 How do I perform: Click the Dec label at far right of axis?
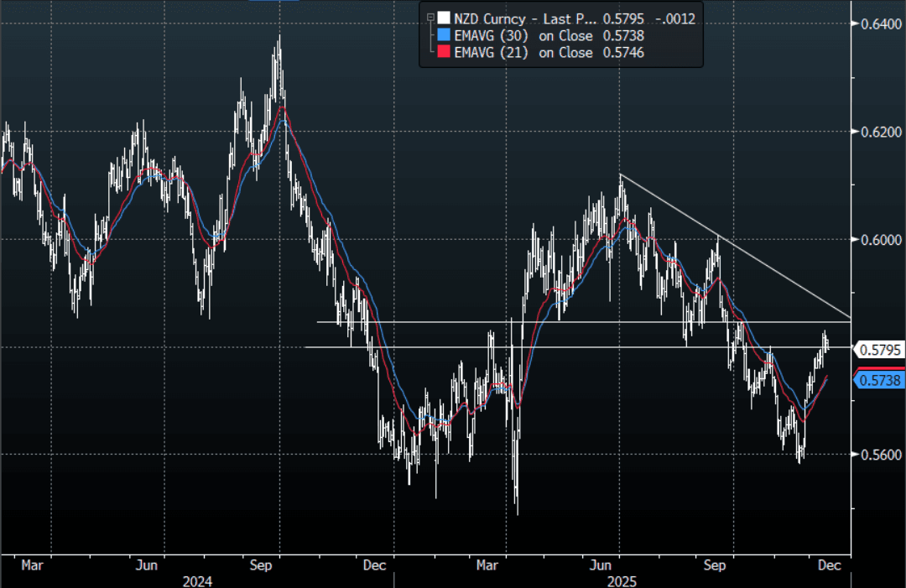click(x=829, y=565)
